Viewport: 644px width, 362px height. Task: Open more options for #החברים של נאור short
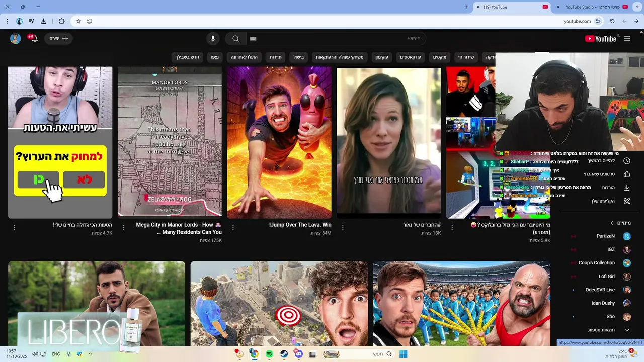pos(343,227)
